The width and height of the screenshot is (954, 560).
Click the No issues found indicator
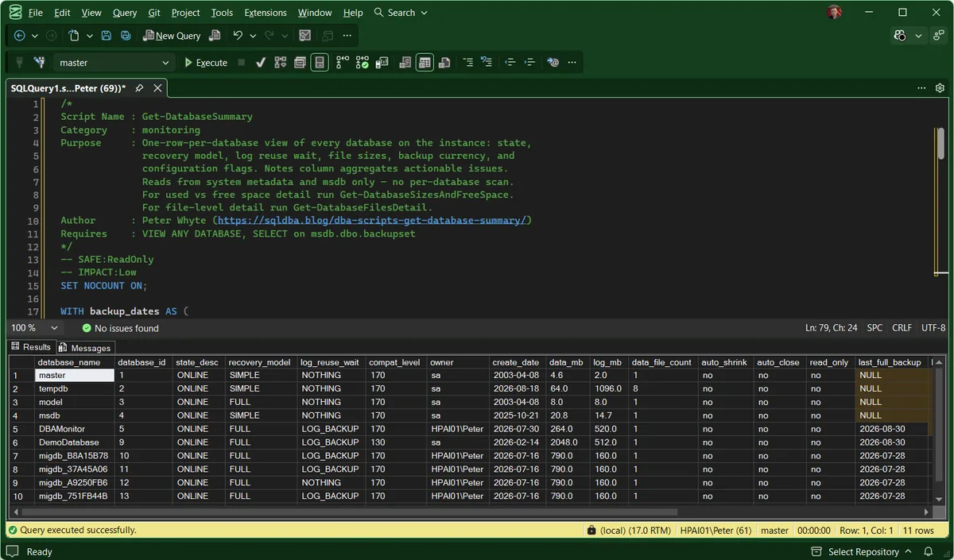click(120, 328)
